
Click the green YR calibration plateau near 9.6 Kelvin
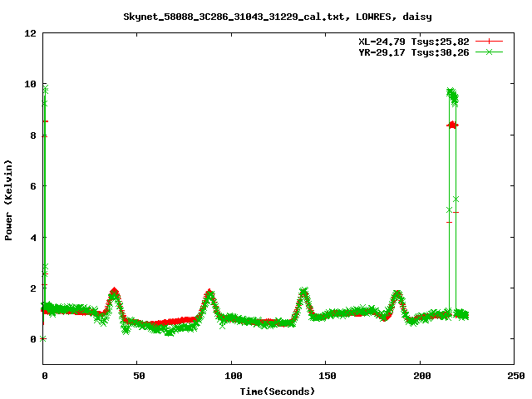(x=453, y=97)
